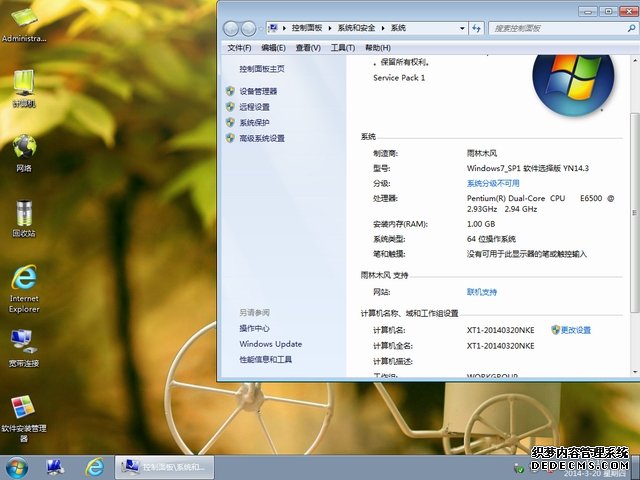Screen dimensions: 640x480
Task: Open the pinned computer icon on the taskbar
Action: coord(55,467)
